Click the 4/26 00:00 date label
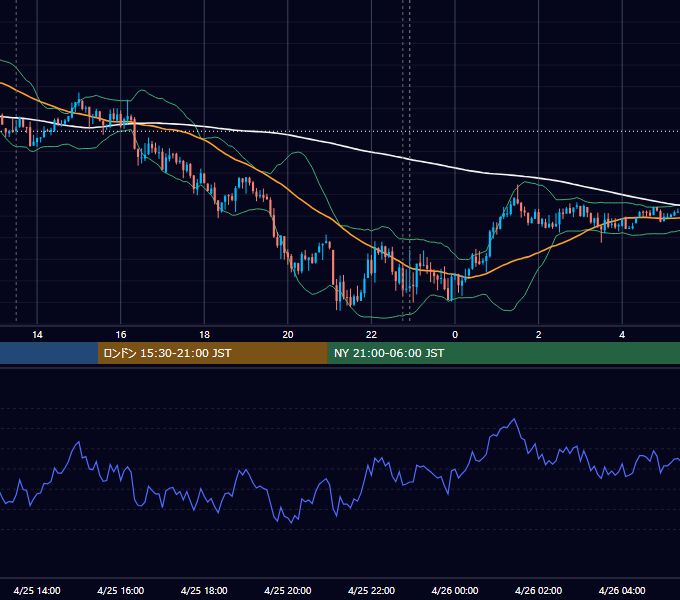The image size is (680, 600). (455, 590)
